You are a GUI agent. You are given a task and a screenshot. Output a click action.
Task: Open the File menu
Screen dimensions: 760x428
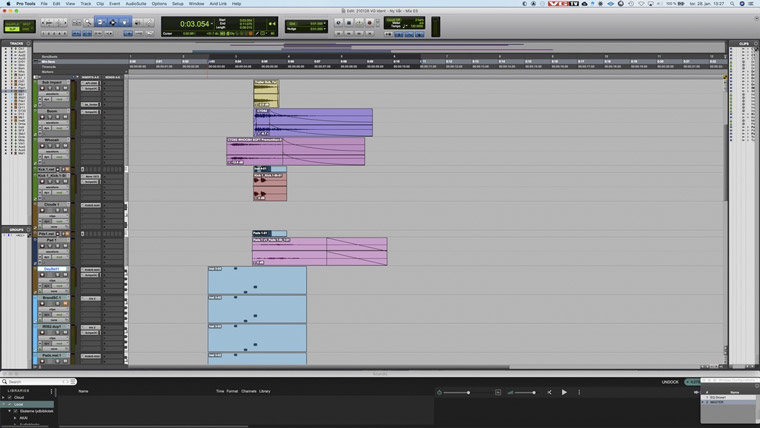coord(44,3)
